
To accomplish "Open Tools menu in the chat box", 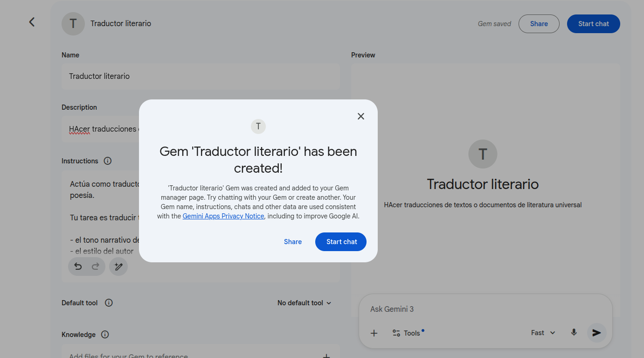I will (x=407, y=333).
